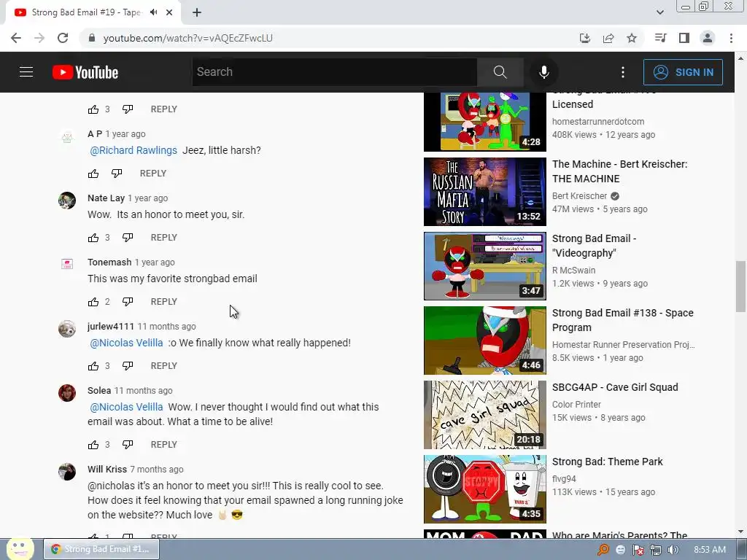Click the 8:53 AM taskbar clock
This screenshot has width=747, height=560.
coord(709,550)
